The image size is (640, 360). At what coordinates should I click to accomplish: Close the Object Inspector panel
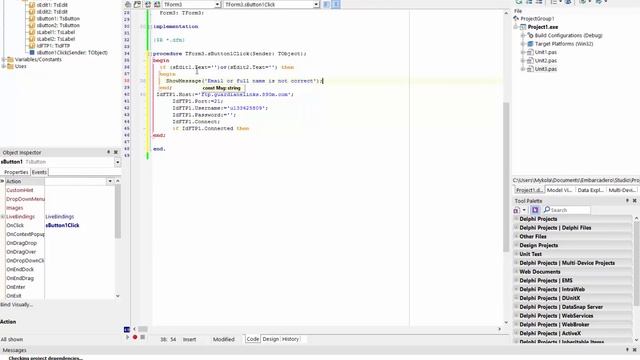point(116,152)
